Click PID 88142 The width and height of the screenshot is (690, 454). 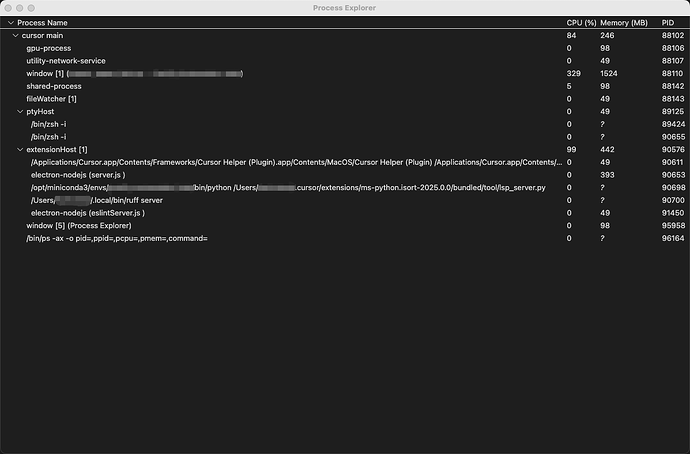point(673,86)
